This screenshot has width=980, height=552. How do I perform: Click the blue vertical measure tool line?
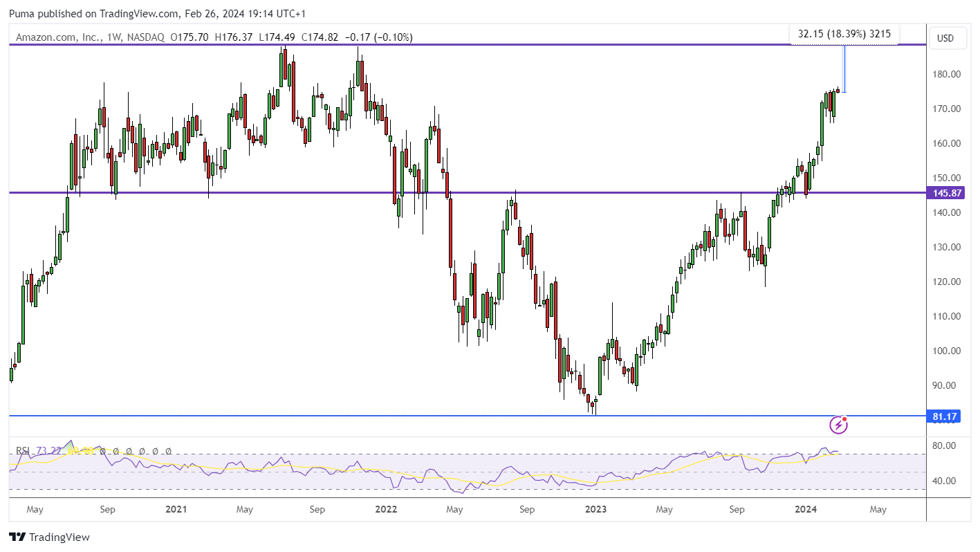point(844,68)
